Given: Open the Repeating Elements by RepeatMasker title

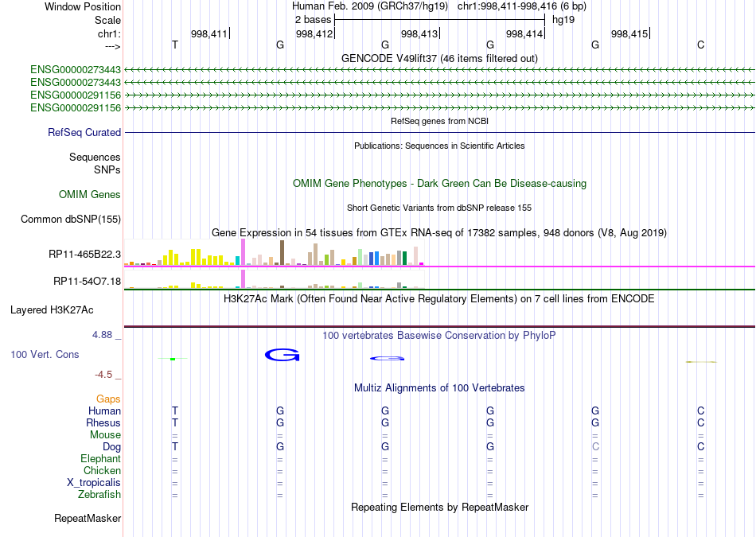Looking at the screenshot, I should 439,507.
